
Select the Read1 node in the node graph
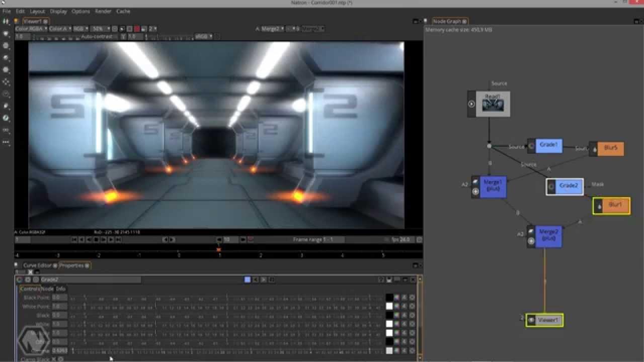(x=493, y=103)
